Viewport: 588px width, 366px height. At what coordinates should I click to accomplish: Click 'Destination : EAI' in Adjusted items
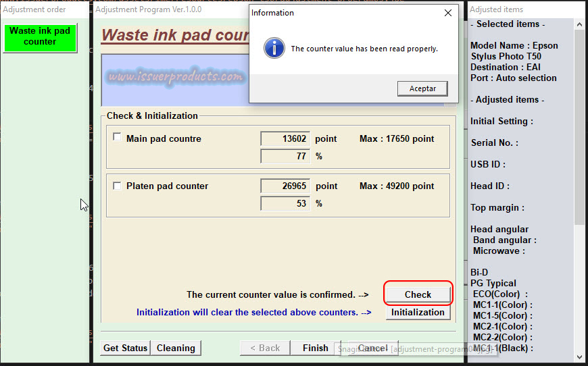tap(506, 68)
